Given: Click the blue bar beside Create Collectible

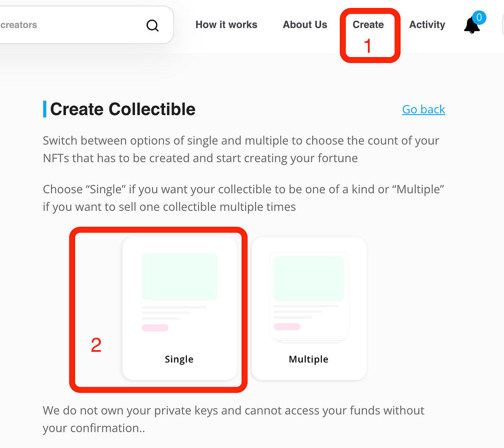Looking at the screenshot, I should [45, 109].
